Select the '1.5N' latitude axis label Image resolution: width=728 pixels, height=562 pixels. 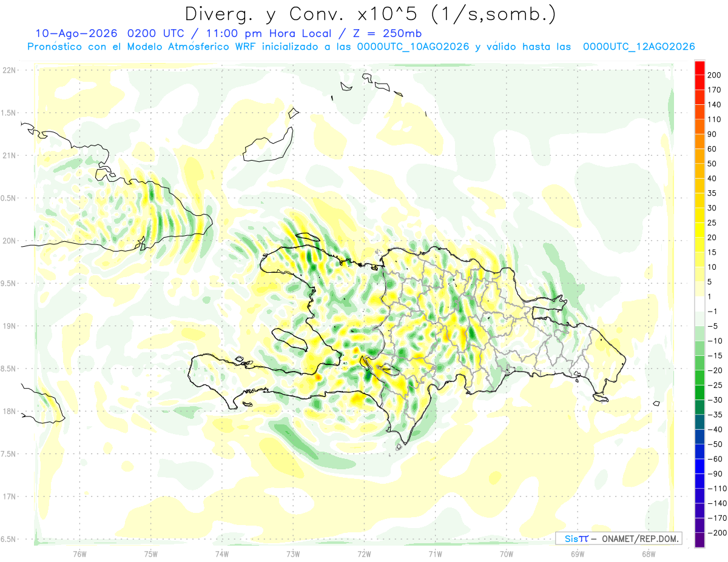9,113
